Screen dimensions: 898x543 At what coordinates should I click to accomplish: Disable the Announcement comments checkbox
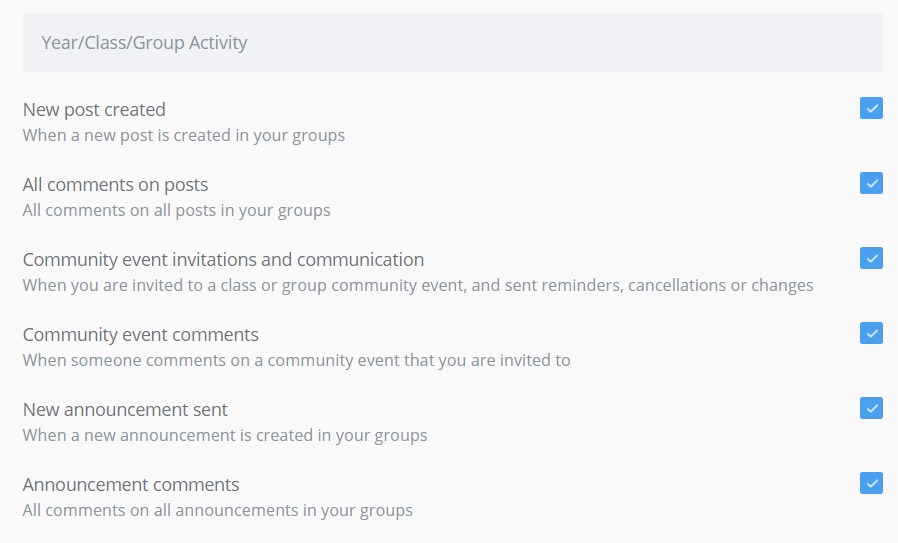[x=871, y=483]
